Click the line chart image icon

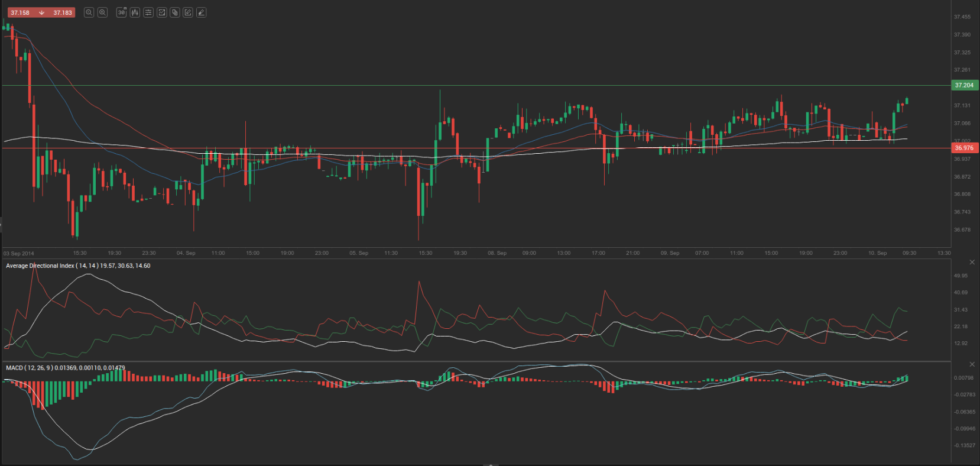click(161, 12)
